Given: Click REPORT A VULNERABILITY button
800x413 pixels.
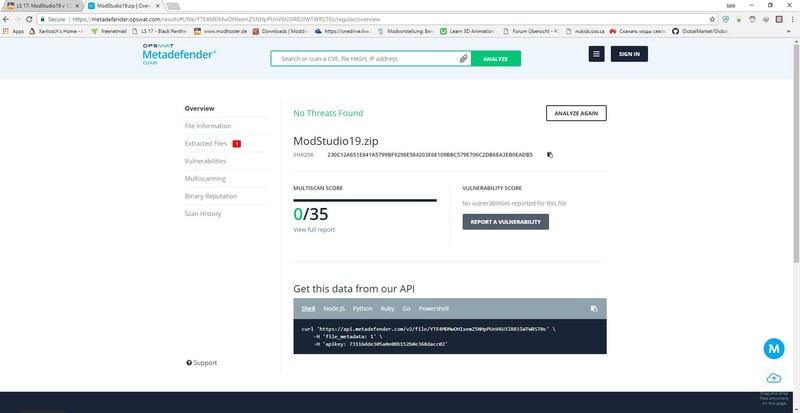Looking at the screenshot, I should tap(505, 221).
